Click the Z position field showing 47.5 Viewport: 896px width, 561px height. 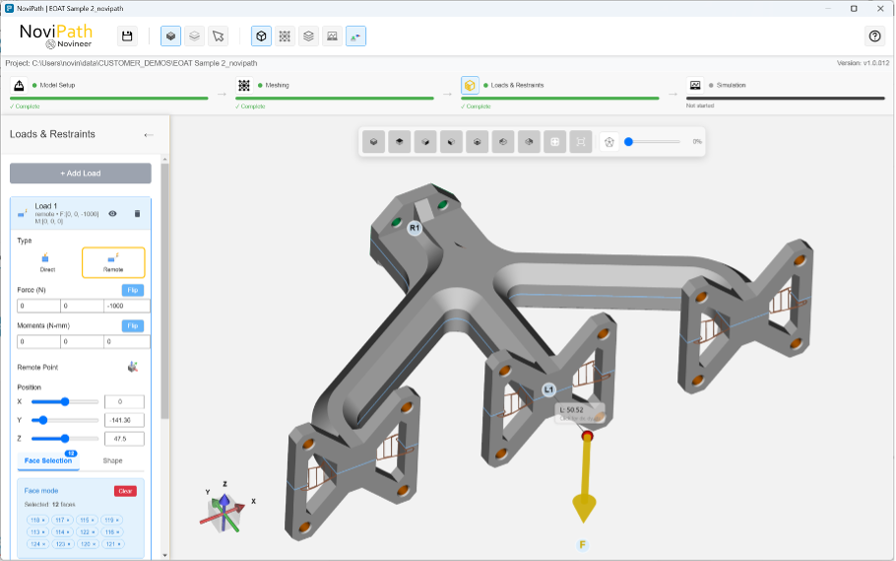click(x=124, y=439)
